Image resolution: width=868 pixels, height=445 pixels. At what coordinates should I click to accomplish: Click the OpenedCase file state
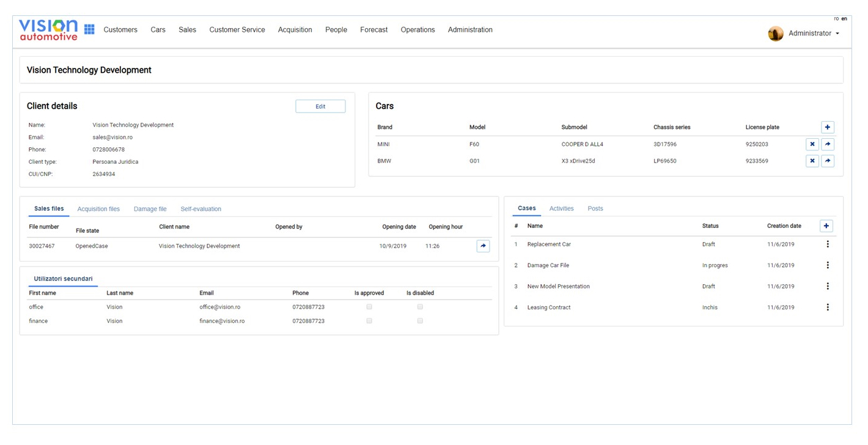pyautogui.click(x=92, y=246)
